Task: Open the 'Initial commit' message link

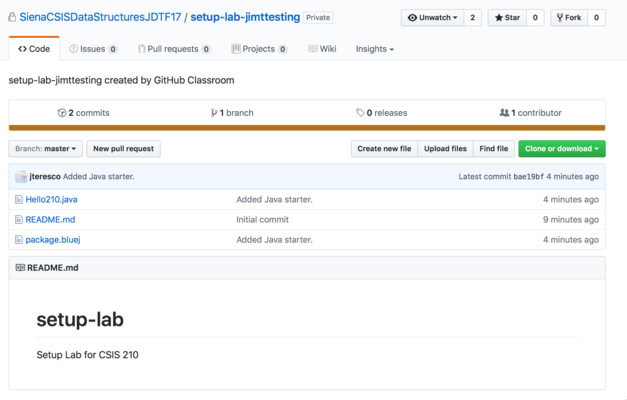Action: [262, 219]
